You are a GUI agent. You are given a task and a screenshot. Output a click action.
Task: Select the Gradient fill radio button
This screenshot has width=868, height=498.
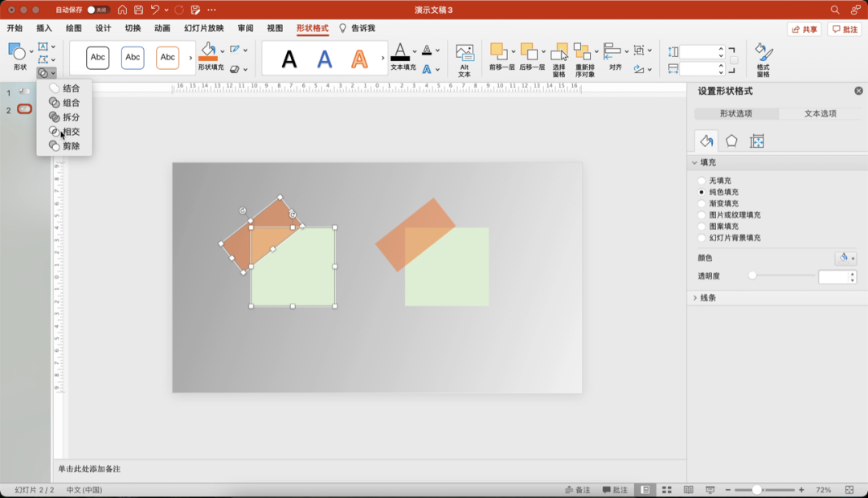pos(702,204)
